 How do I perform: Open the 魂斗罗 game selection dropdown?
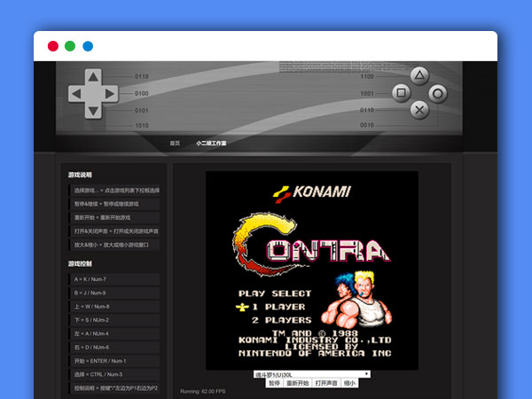311,374
